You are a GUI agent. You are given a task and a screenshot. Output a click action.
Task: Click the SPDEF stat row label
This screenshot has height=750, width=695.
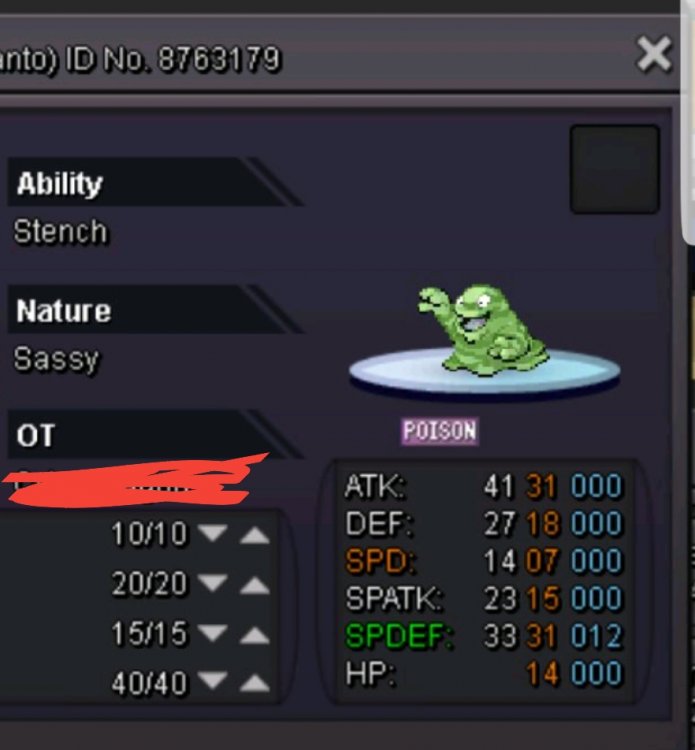pyautogui.click(x=399, y=636)
